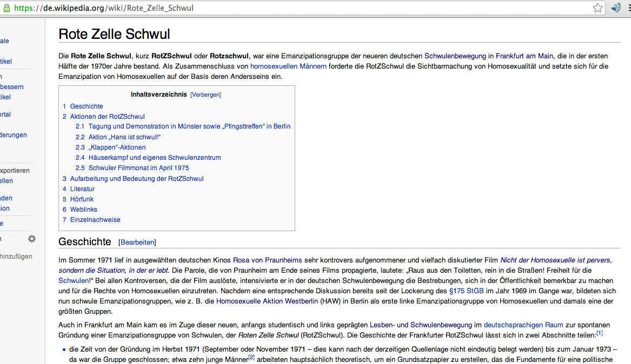Hide the Inhaltsverzeichnis via Verbergen
Viewport: 631px width, 364px height.
click(206, 94)
